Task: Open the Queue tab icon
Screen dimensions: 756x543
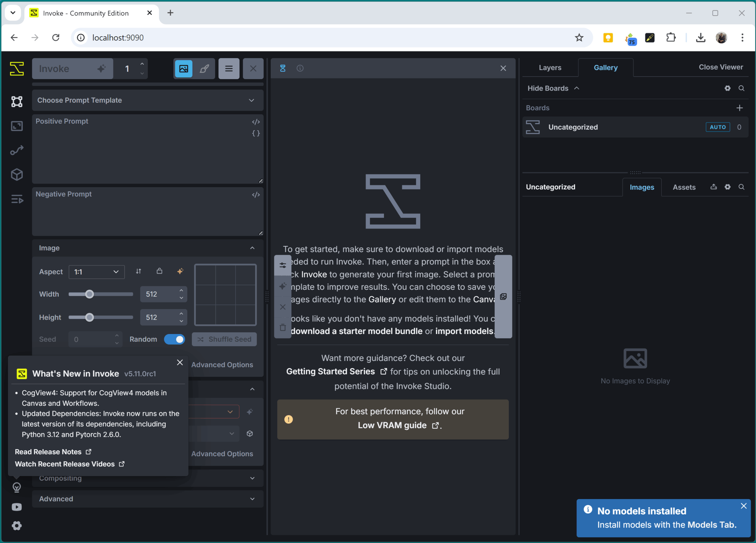Action: 17,199
